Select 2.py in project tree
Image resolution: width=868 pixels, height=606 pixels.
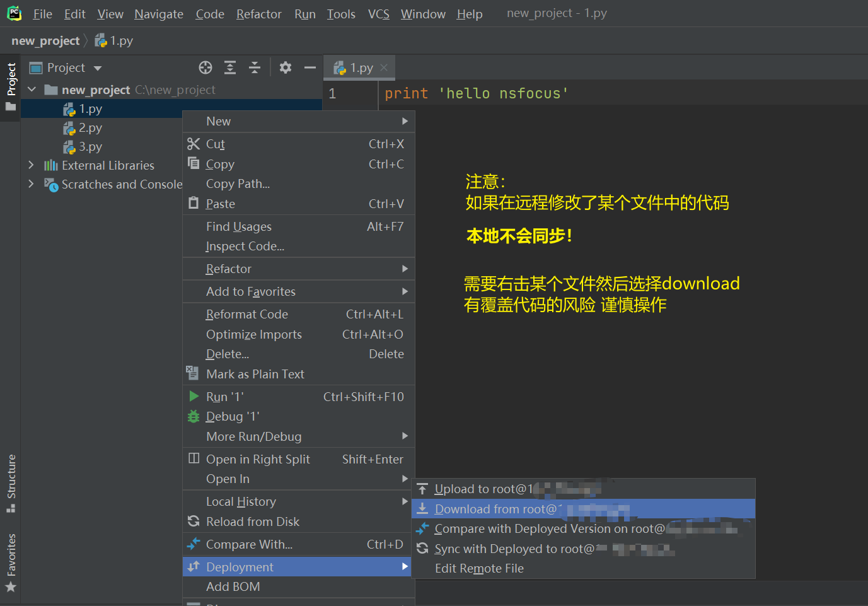click(x=90, y=128)
